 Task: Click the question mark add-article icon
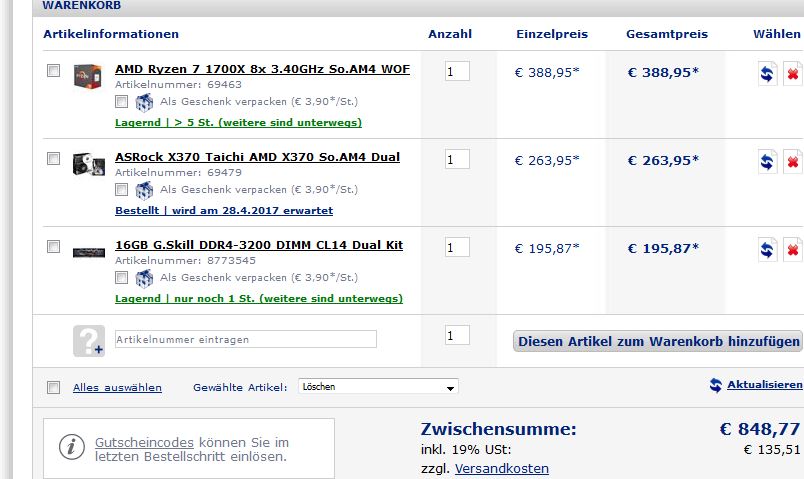coord(89,341)
